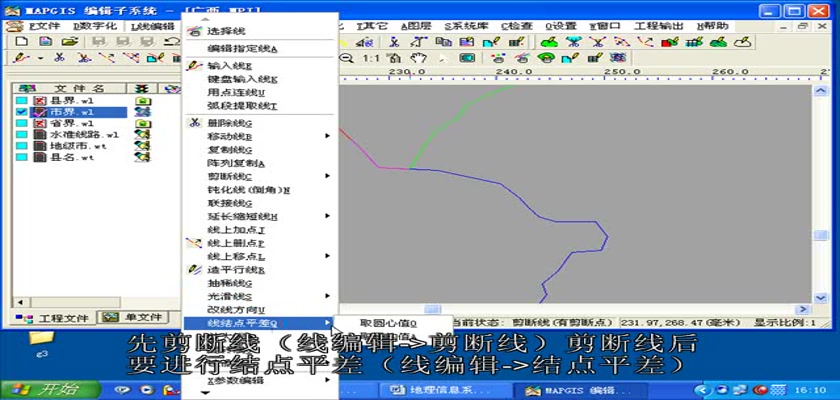Image resolution: width=840 pixels, height=400 pixels.
Task: Click the down chevron at menu bottom
Action: click(206, 393)
